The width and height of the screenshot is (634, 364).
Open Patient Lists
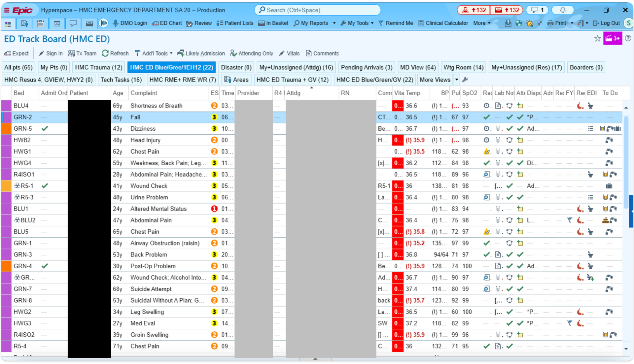pyautogui.click(x=235, y=23)
